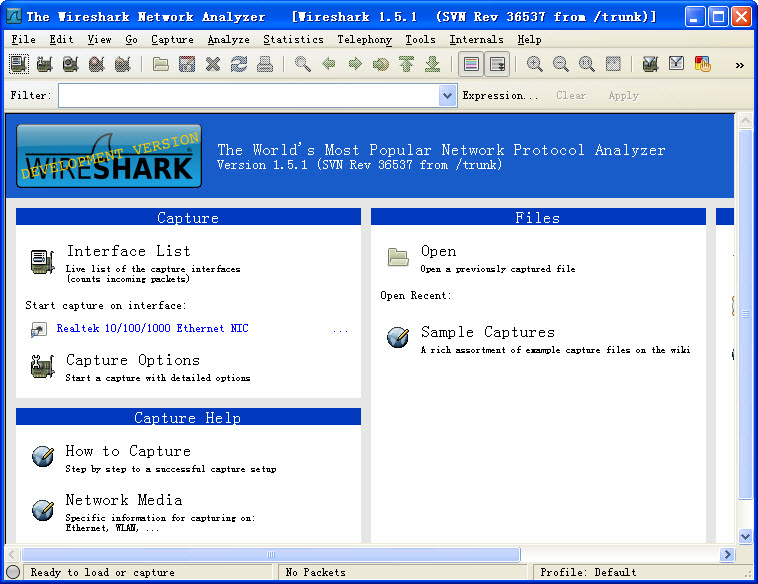Start capture on Realtek 10/100/1000 Ethernet NIC
Screen dimensions: 758x584
(x=152, y=328)
